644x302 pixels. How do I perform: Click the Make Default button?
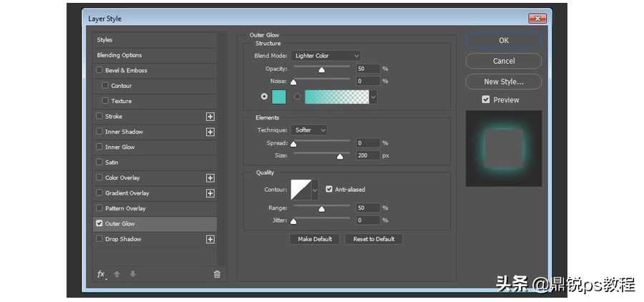coord(315,239)
